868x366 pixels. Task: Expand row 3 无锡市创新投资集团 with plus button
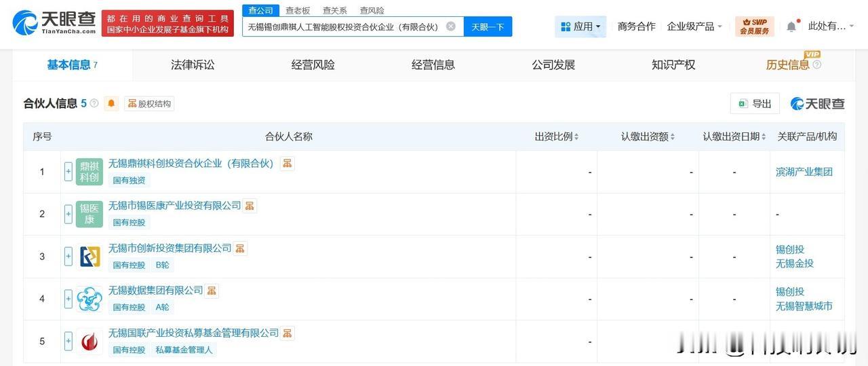(x=68, y=257)
